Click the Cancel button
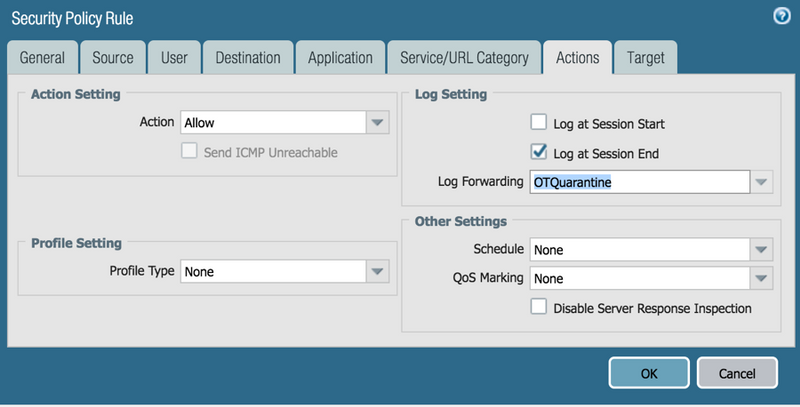The image size is (800, 407). [737, 373]
